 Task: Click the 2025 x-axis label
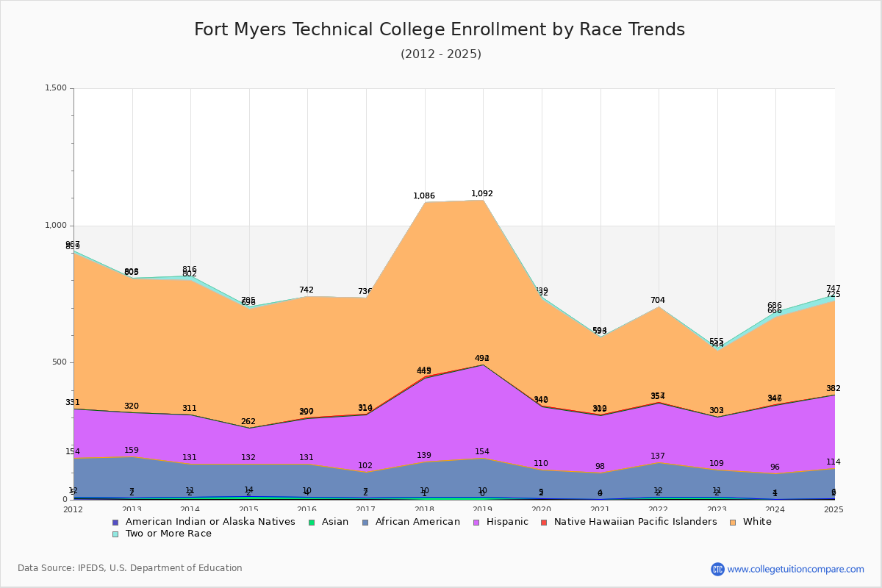click(x=834, y=509)
